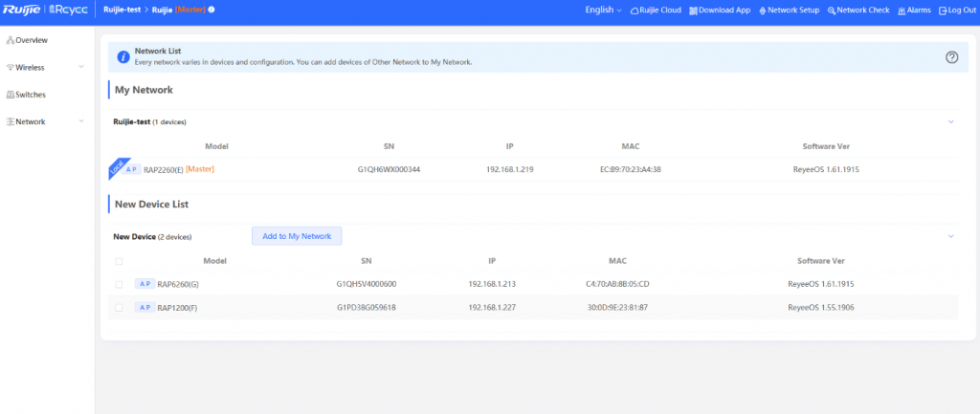Image resolution: width=980 pixels, height=414 pixels.
Task: Click the help question mark icon
Action: click(951, 57)
